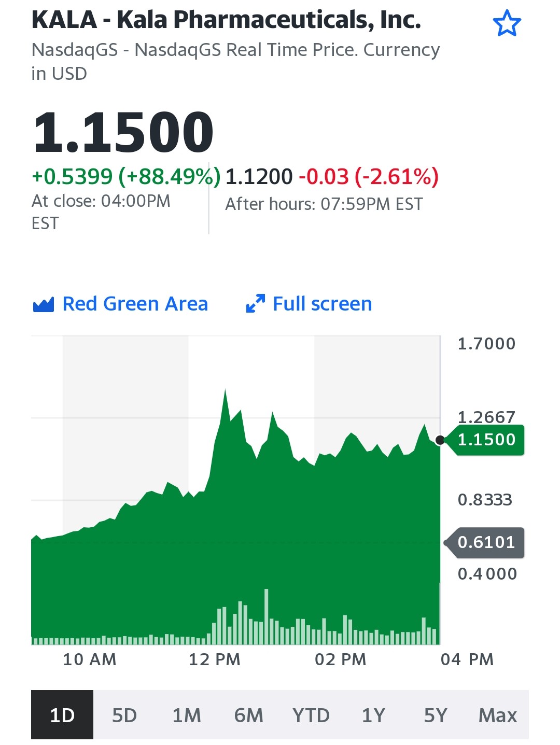Click the 1.7000 y-axis label
The image size is (560, 745).
[486, 344]
